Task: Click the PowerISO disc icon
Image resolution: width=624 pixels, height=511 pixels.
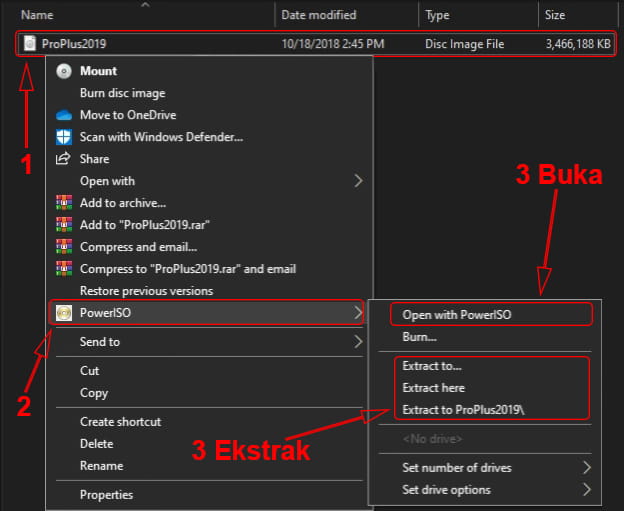Action: 64,313
